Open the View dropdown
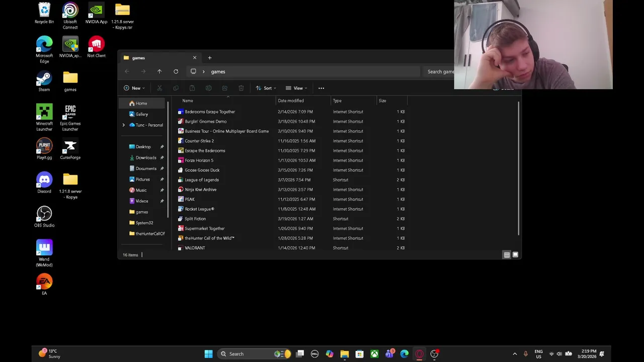The height and width of the screenshot is (362, 644). tap(296, 88)
